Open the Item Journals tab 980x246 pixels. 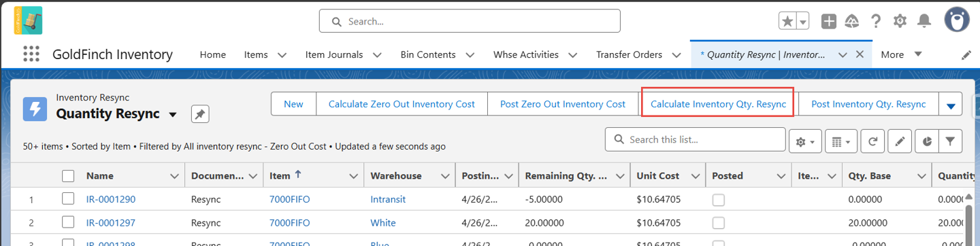pos(334,54)
